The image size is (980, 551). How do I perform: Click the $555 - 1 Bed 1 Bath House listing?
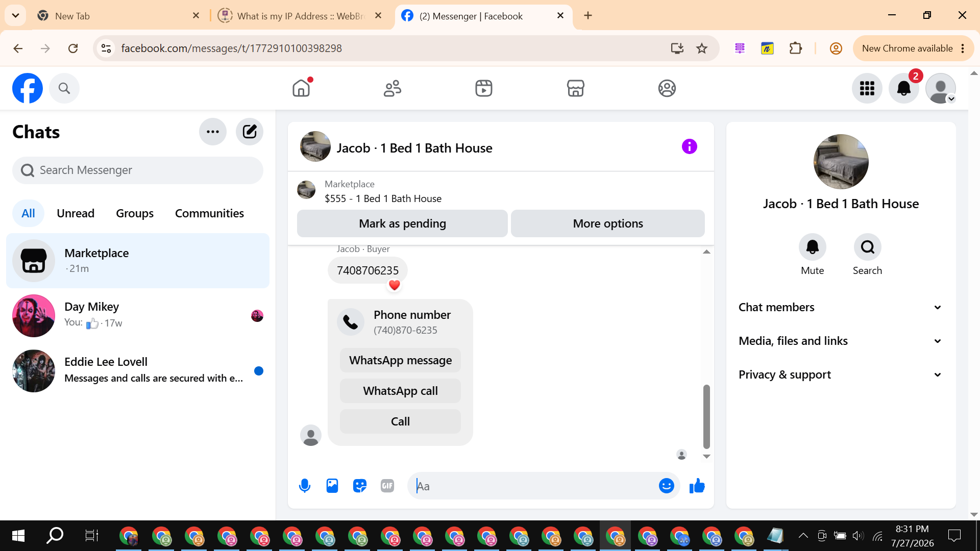pyautogui.click(x=383, y=198)
